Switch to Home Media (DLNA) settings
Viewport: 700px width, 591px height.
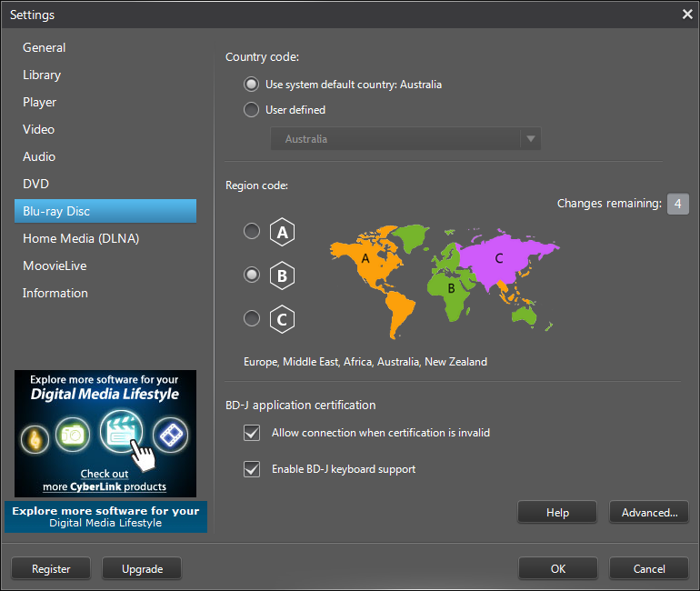click(81, 238)
